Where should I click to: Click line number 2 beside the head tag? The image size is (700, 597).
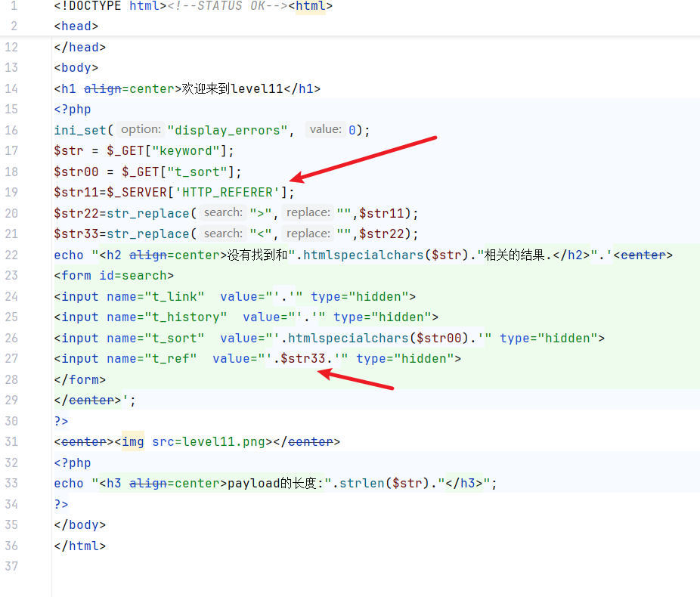tap(11, 26)
